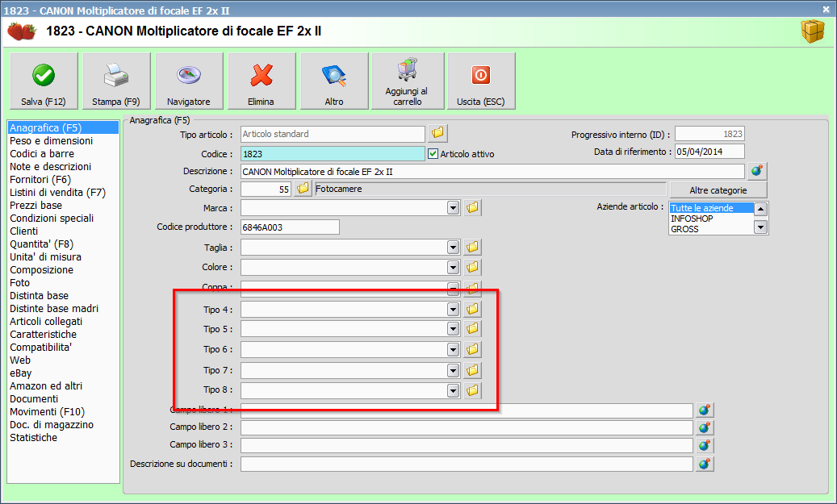837x504 pixels.
Task: Open folder lookup next to Tipo articolo
Action: (437, 133)
